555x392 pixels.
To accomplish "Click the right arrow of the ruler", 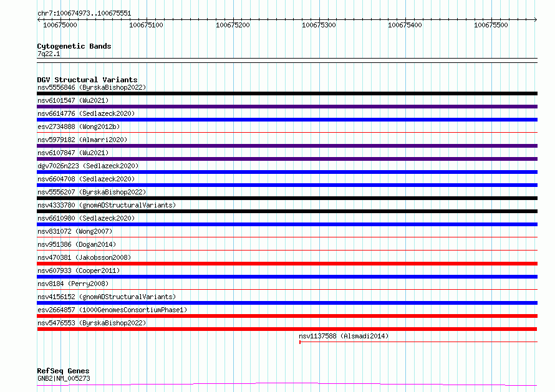I will pos(536,19).
